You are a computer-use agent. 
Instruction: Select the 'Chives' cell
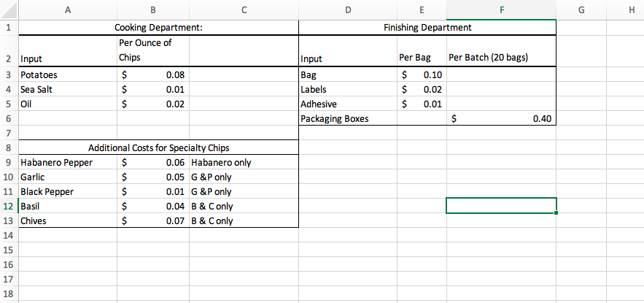(x=68, y=220)
